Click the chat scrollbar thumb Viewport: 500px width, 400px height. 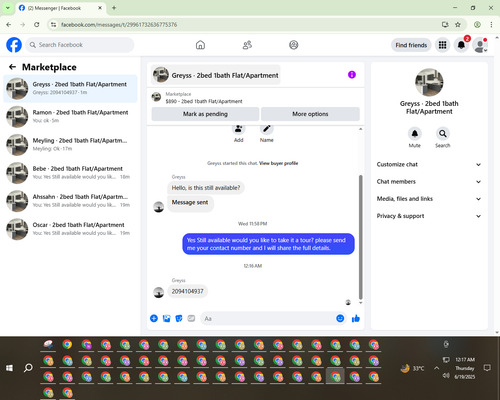(x=360, y=237)
